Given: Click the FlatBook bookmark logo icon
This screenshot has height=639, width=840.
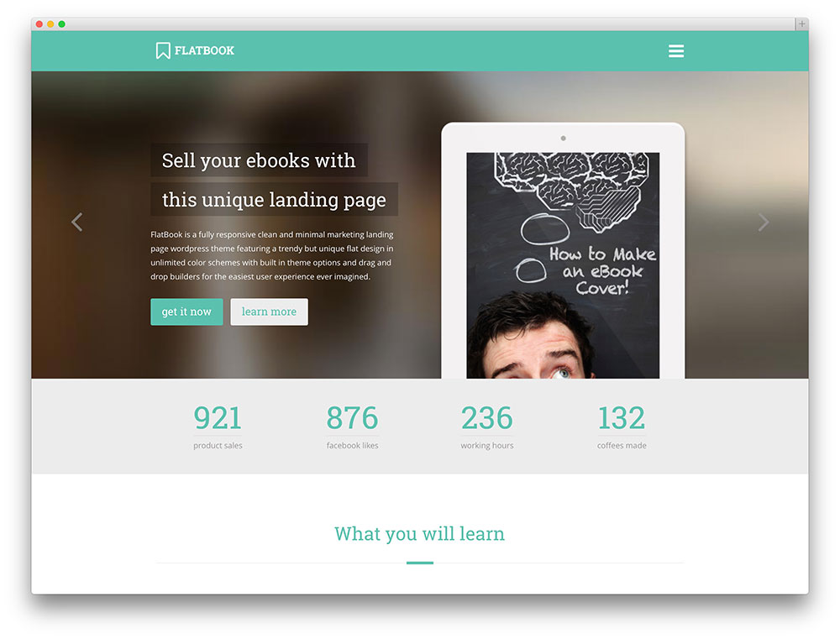Looking at the screenshot, I should (x=163, y=51).
